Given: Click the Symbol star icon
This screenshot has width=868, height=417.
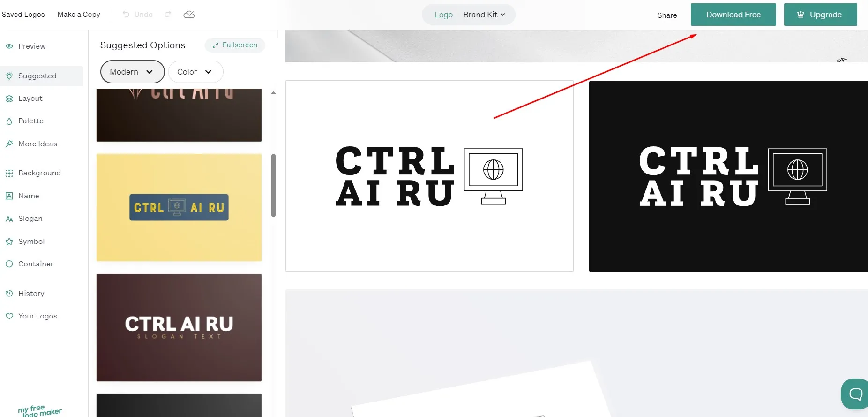Looking at the screenshot, I should point(9,242).
